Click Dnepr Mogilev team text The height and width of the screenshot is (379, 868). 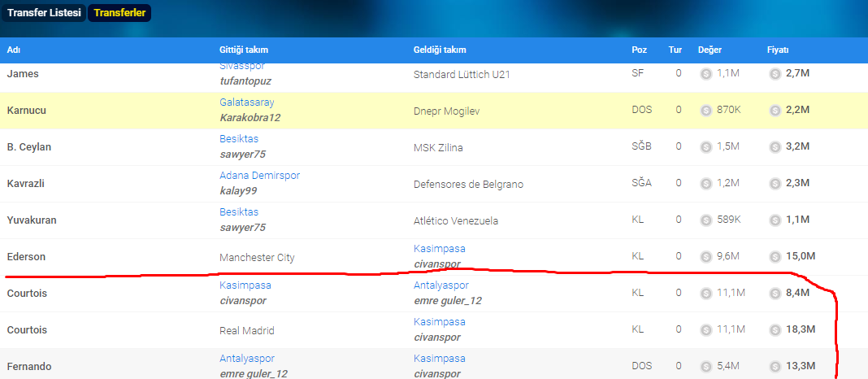(x=446, y=111)
